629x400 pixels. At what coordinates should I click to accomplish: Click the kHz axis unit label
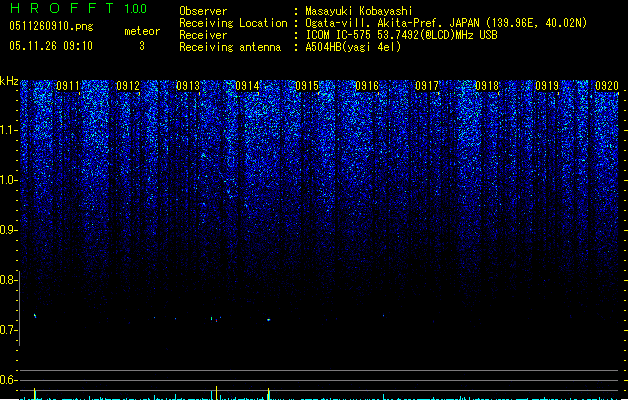pos(9,81)
